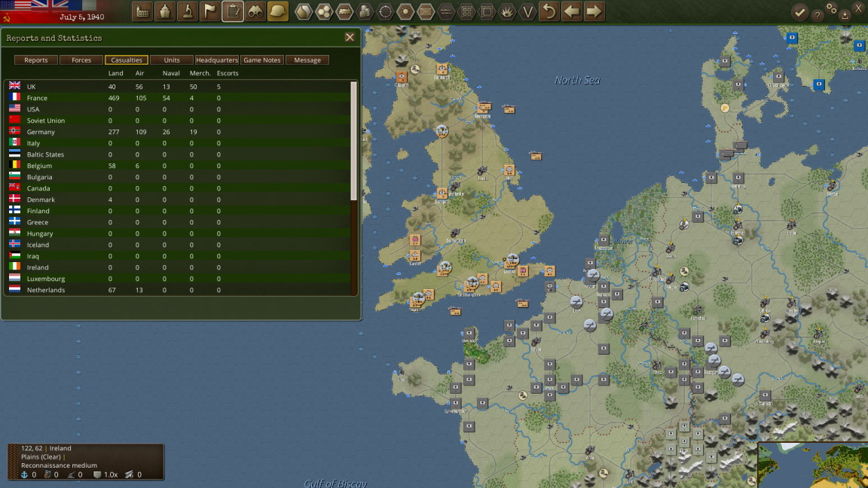Click the ship convoy toolbar icon
The height and width of the screenshot is (488, 868).
[165, 11]
